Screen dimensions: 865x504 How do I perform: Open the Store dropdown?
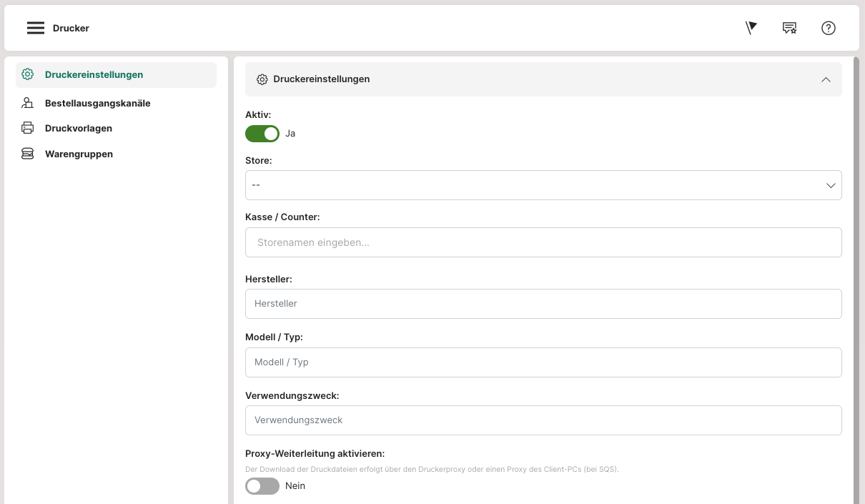pyautogui.click(x=543, y=185)
